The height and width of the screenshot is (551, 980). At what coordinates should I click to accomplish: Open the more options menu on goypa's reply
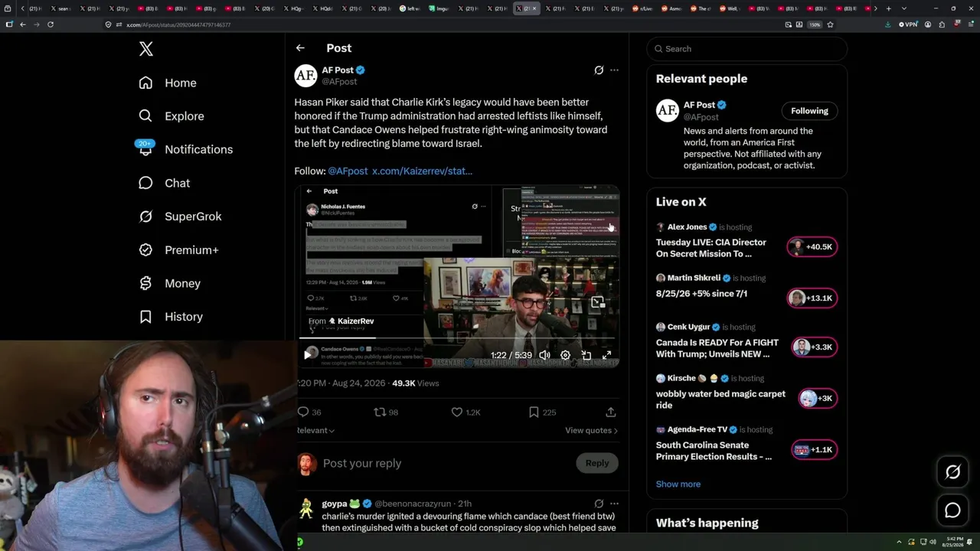[x=614, y=504]
